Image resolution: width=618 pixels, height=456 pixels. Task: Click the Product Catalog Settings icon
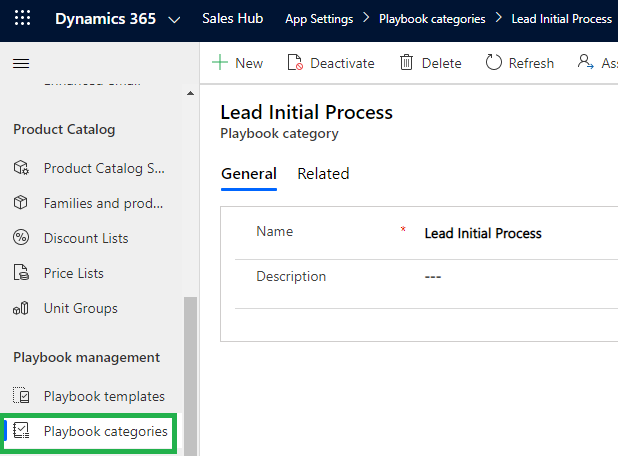click(21, 168)
